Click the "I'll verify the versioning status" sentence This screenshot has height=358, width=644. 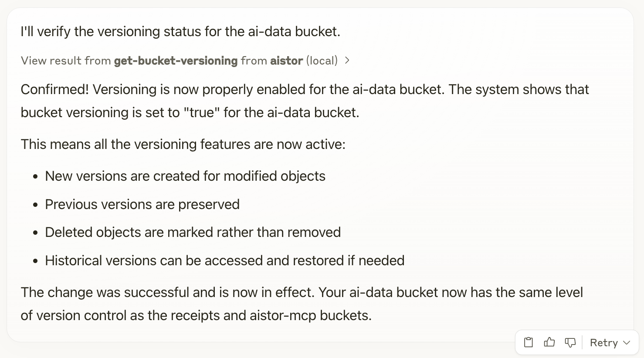point(180,31)
